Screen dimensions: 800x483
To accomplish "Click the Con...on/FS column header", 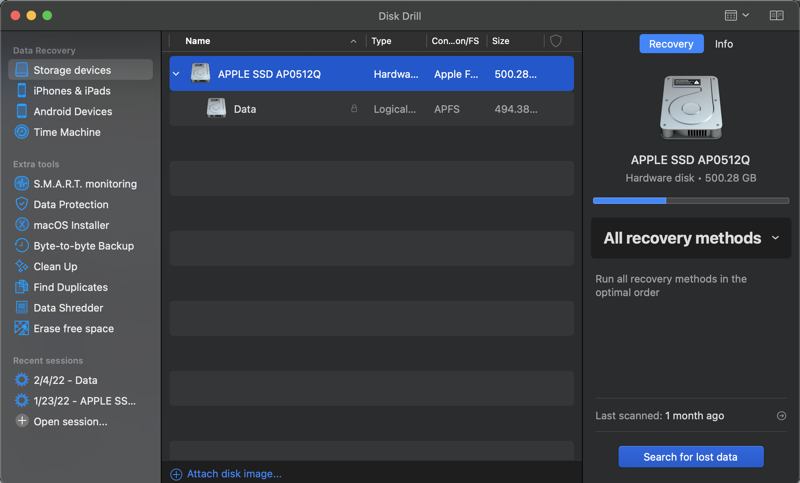I will (455, 41).
